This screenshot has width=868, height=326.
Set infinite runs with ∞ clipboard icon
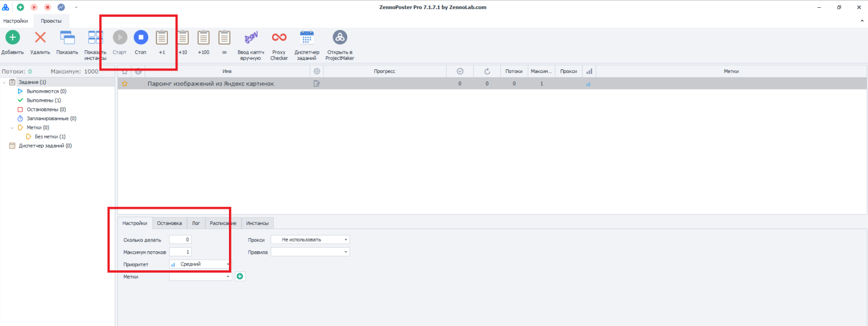coord(224,38)
